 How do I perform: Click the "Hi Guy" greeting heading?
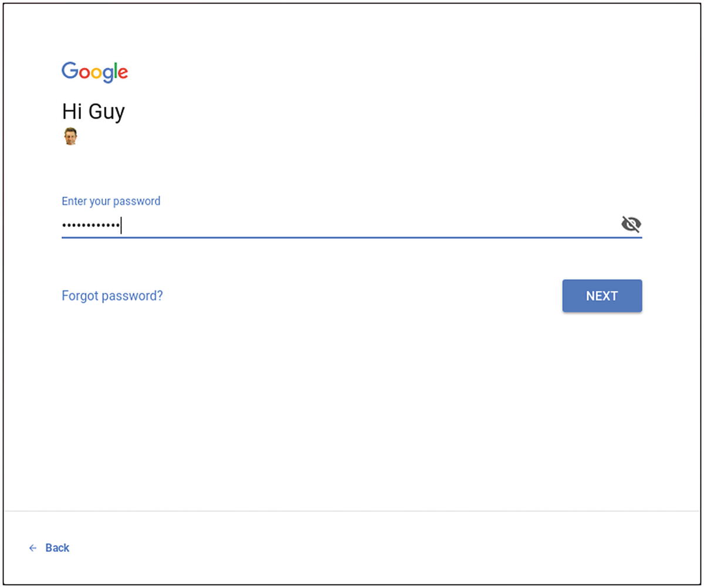point(93,111)
